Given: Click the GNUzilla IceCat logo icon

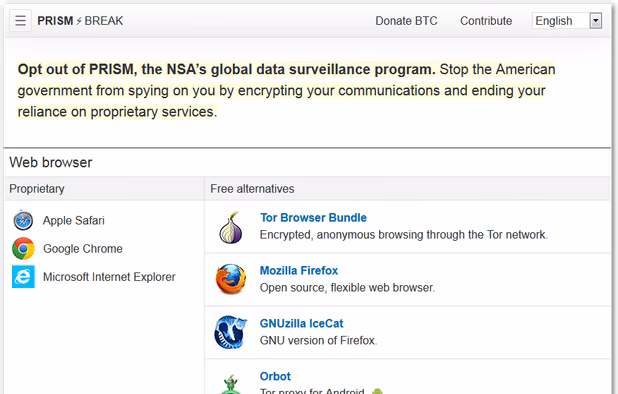Looking at the screenshot, I should coord(231,332).
